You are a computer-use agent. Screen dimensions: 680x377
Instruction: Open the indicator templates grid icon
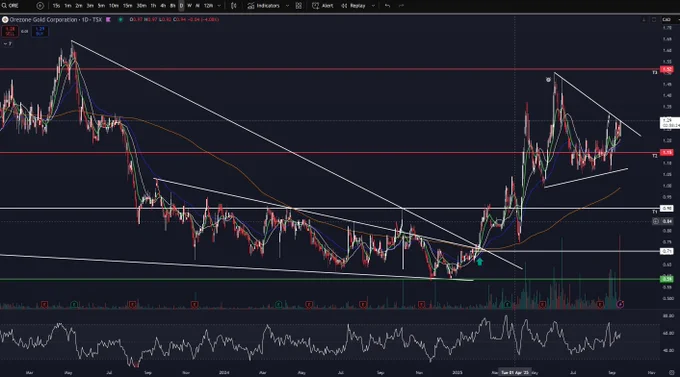click(299, 6)
